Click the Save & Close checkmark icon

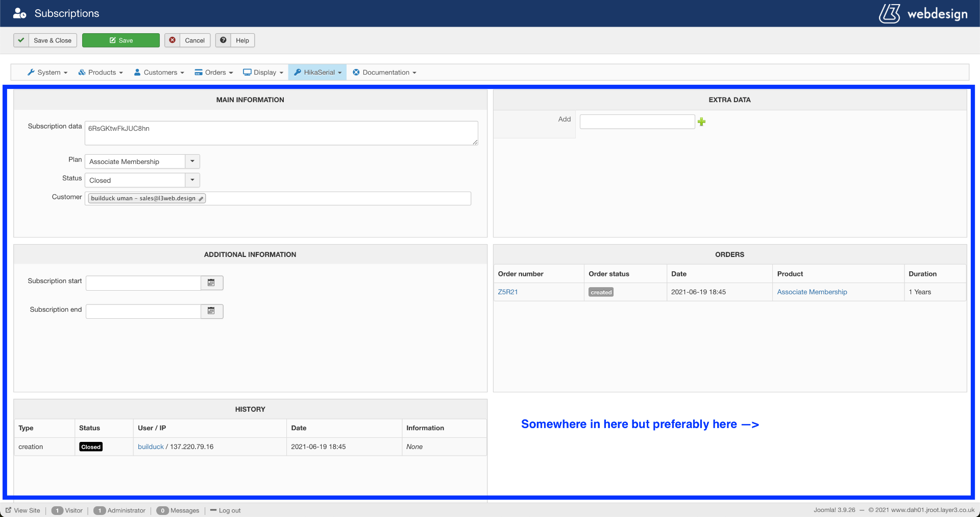pyautogui.click(x=21, y=40)
